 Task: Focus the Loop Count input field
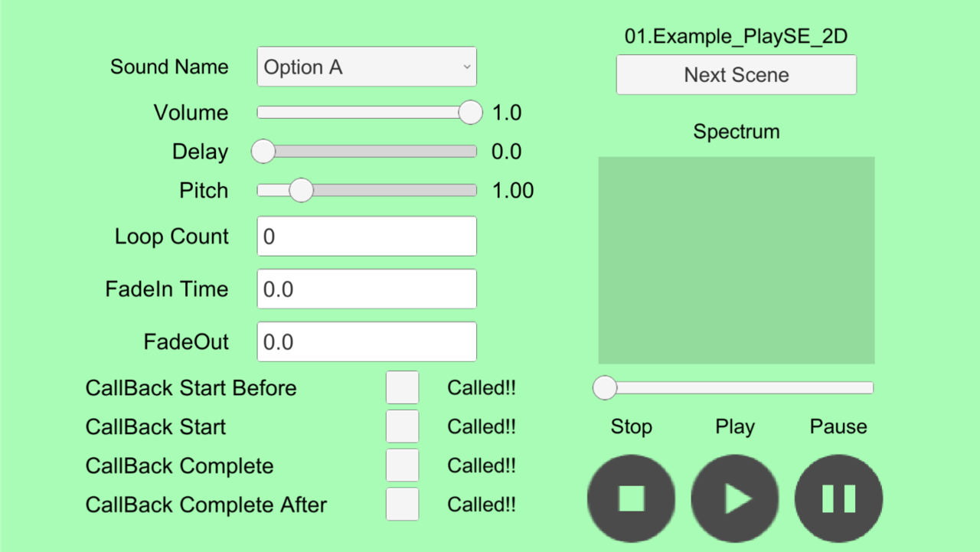pos(366,237)
